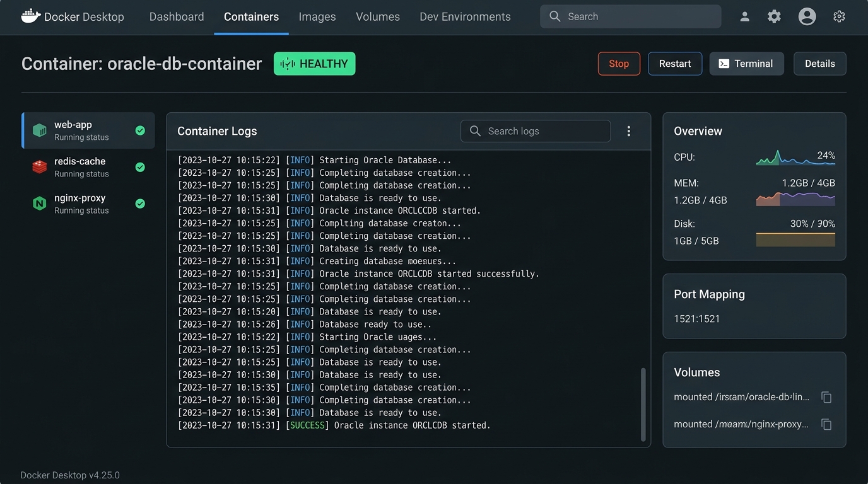This screenshot has height=484, width=868.
Task: Click the magnifier icon in top search
Action: click(x=555, y=16)
